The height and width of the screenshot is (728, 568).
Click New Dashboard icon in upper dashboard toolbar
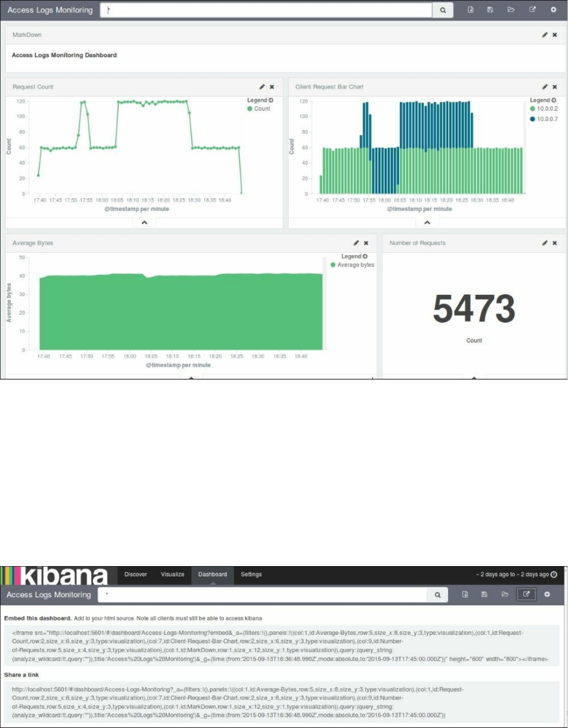click(x=470, y=10)
